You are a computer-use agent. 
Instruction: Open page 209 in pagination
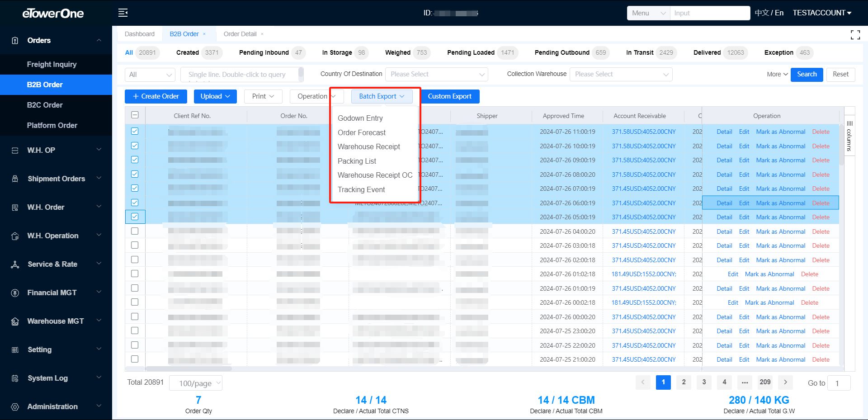click(765, 382)
